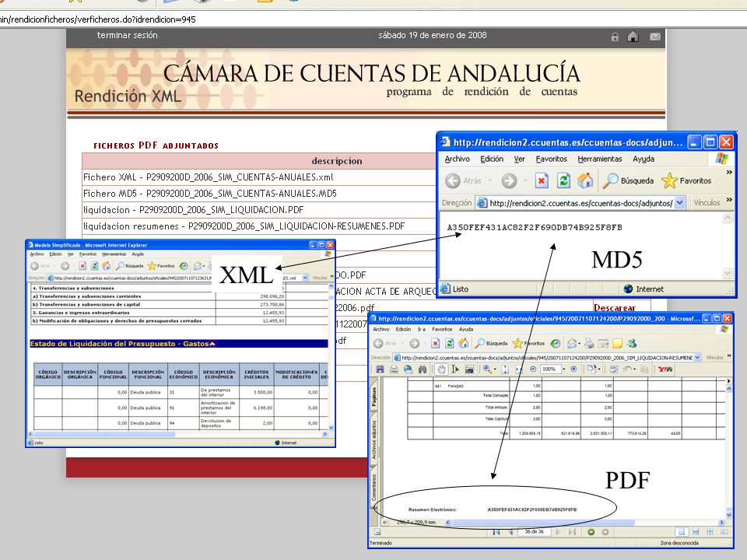747x560 pixels.
Task: Click the MD5 hash text in the MD5 window
Action: coord(535,227)
